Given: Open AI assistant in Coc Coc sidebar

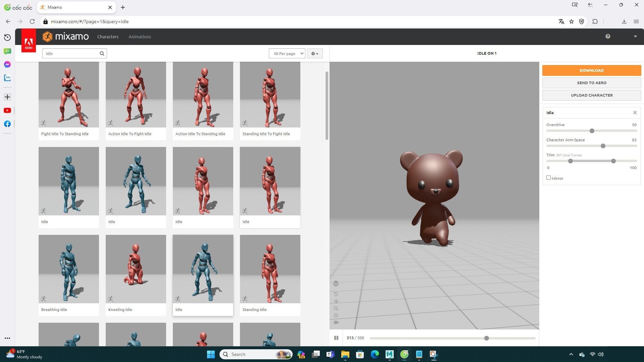Looking at the screenshot, I should pyautogui.click(x=7, y=51).
